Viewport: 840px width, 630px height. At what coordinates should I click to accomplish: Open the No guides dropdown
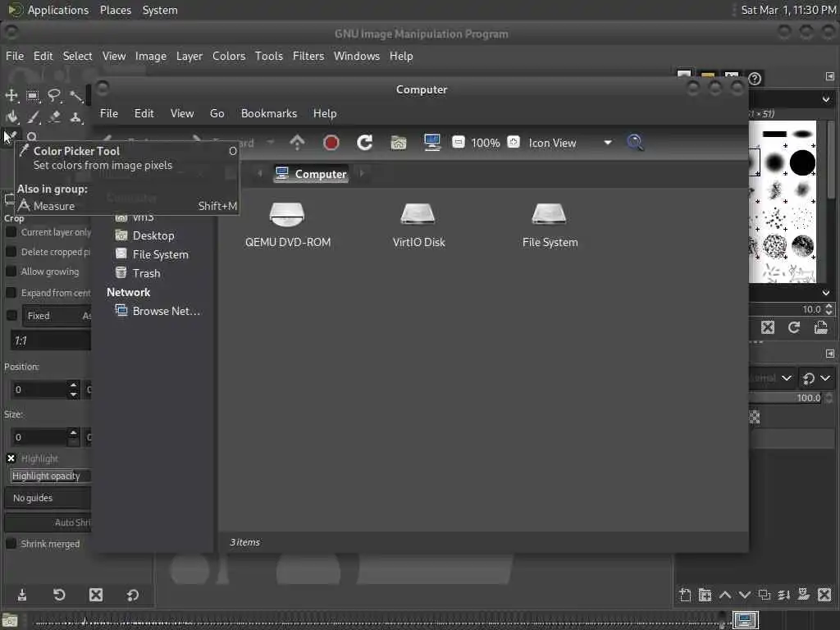click(x=48, y=498)
